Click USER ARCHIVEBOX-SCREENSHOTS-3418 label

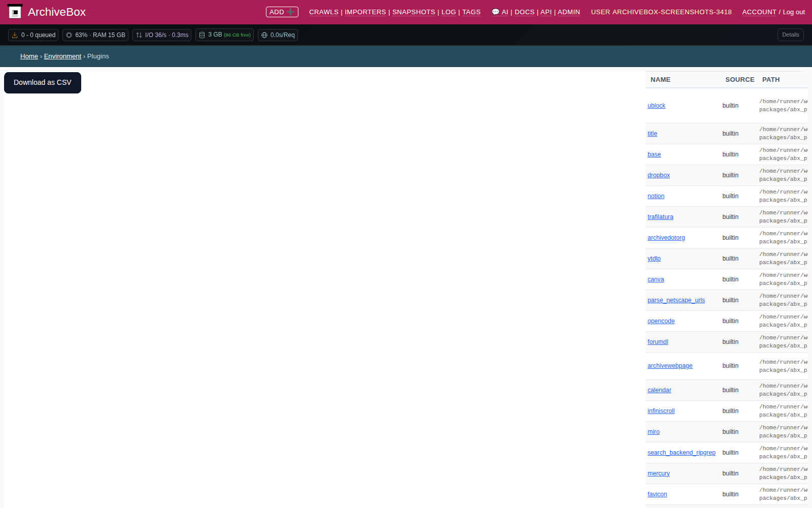[x=661, y=12]
